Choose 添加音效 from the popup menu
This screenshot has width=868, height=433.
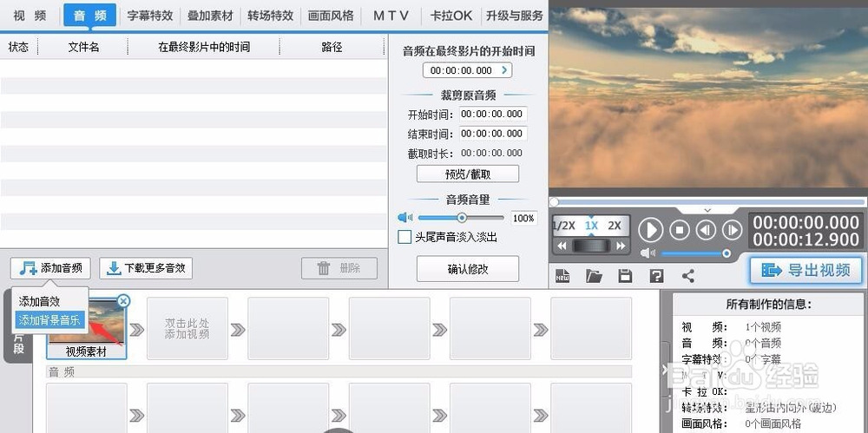39,302
